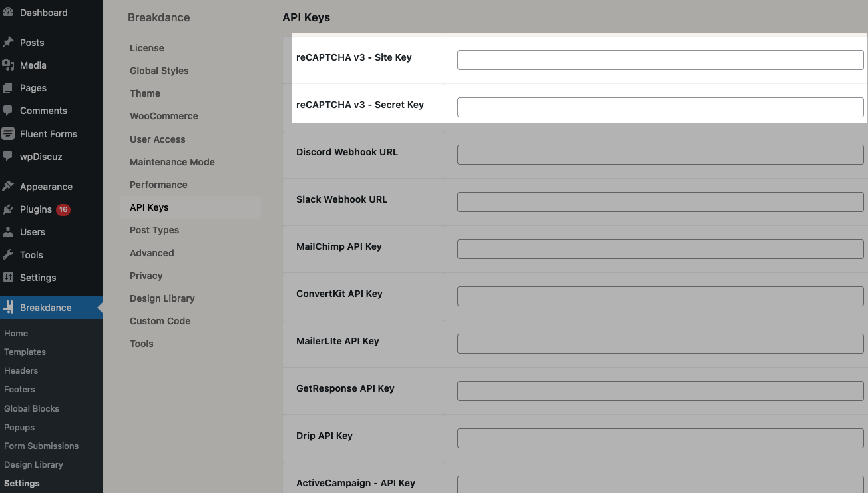Click the Comments speech bubble icon
This screenshot has height=493, width=868.
point(8,111)
